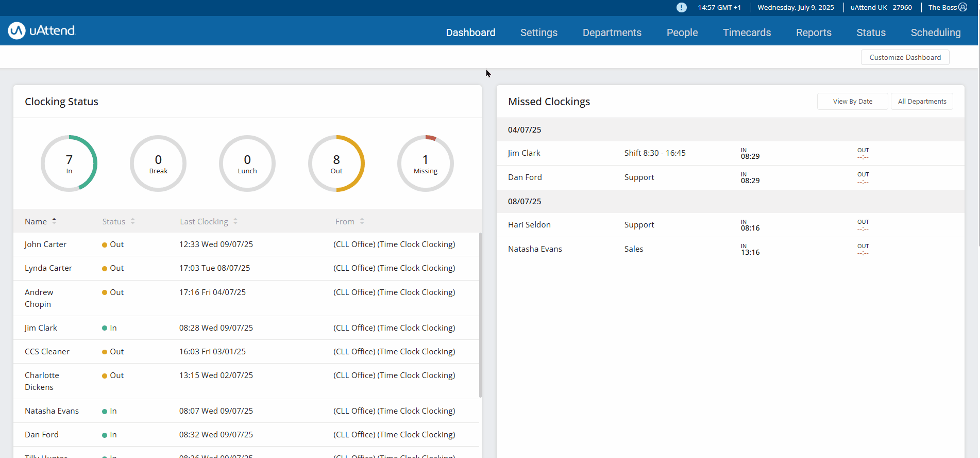Select Charlotte Dickens row

[246, 381]
